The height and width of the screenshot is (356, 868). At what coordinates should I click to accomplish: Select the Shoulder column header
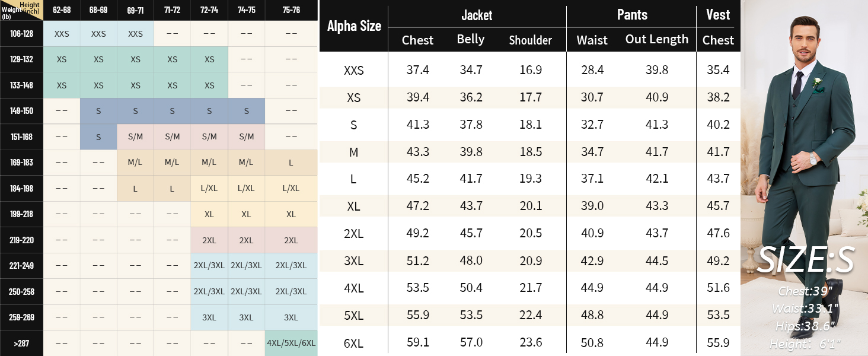pyautogui.click(x=530, y=40)
